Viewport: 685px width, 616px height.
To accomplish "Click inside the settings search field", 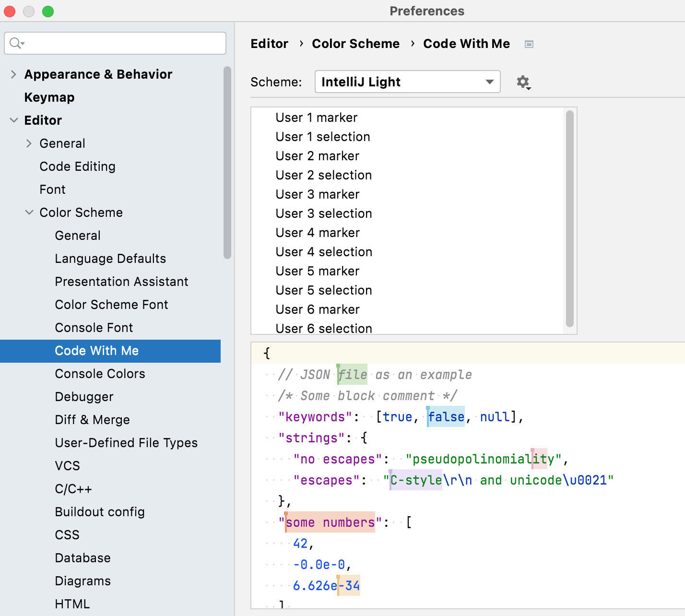I will tap(115, 43).
